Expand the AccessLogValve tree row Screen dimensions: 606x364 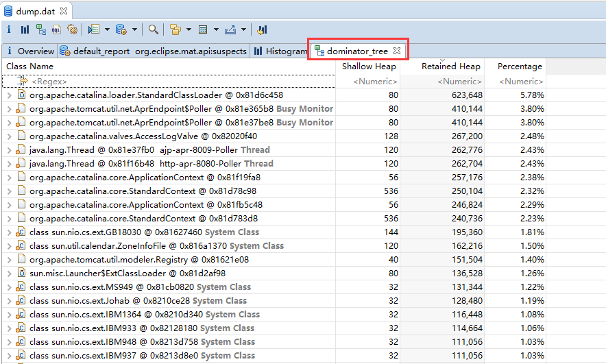pyautogui.click(x=9, y=136)
